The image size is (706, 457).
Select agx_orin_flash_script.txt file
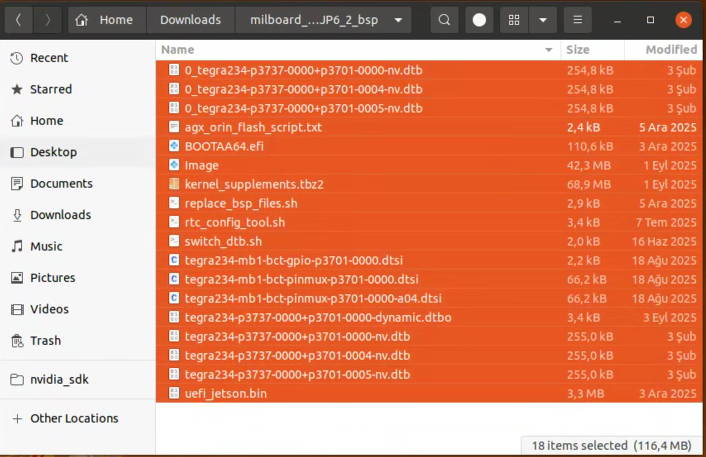[429, 127]
